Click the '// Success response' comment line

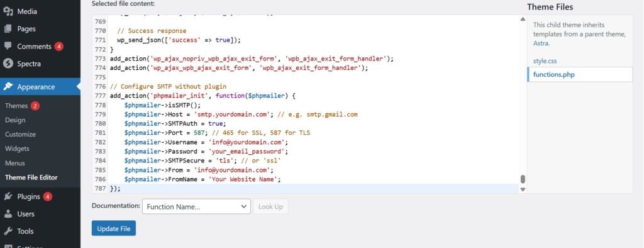(152, 31)
